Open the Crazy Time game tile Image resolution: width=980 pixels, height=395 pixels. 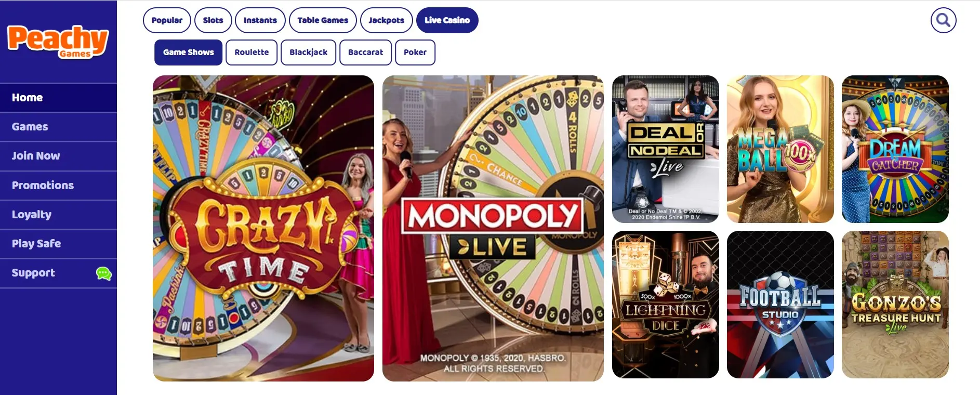[263, 228]
